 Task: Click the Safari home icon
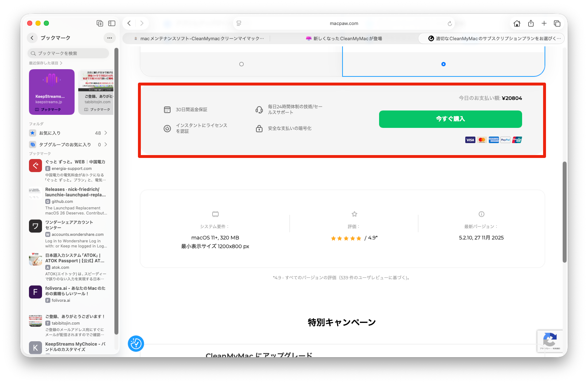(517, 24)
